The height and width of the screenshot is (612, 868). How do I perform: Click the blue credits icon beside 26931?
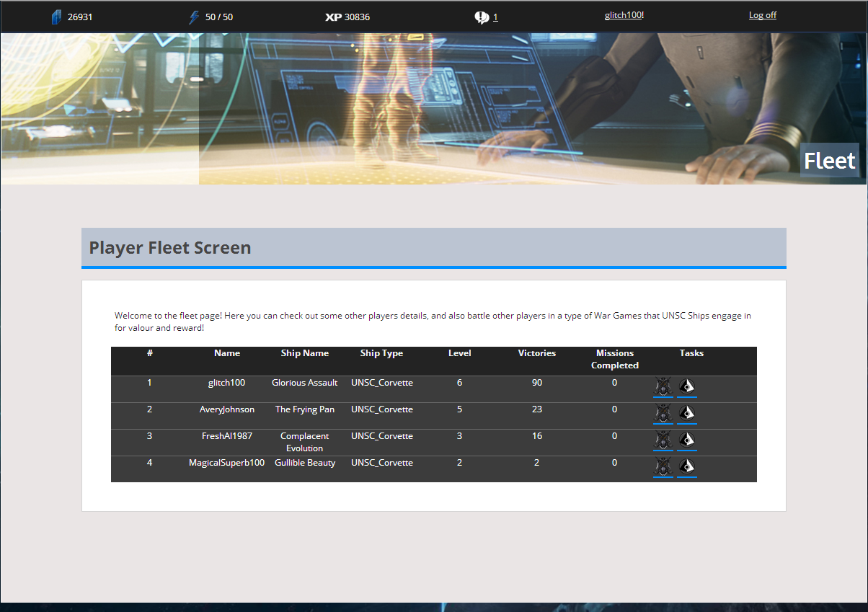[57, 17]
